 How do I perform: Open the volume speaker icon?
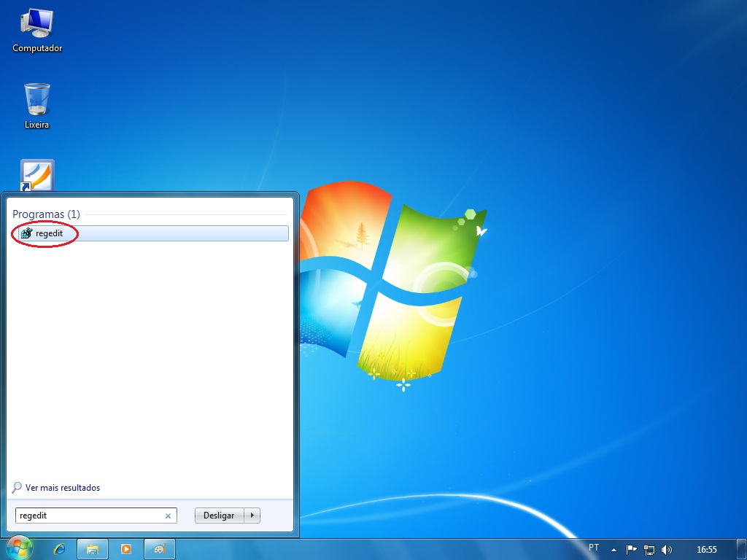667,550
